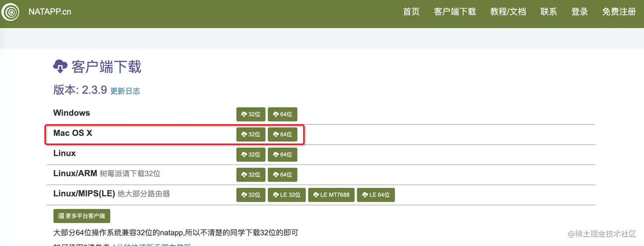
Task: Go to 首页 in the navigation bar
Action: (411, 12)
